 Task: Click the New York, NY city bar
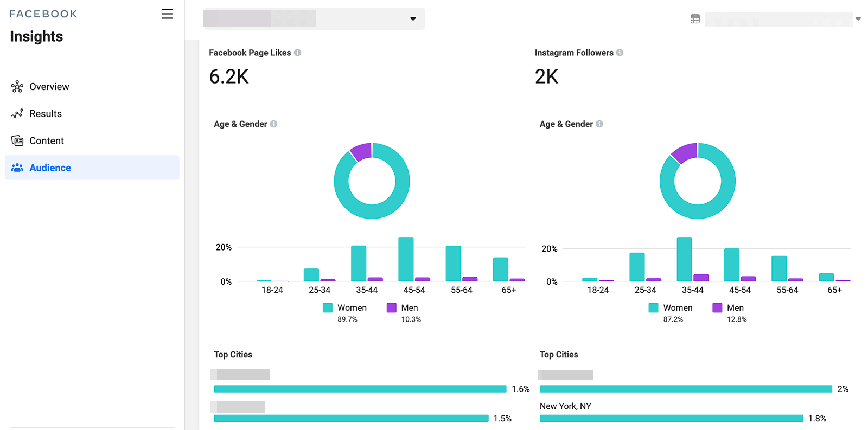(672, 418)
